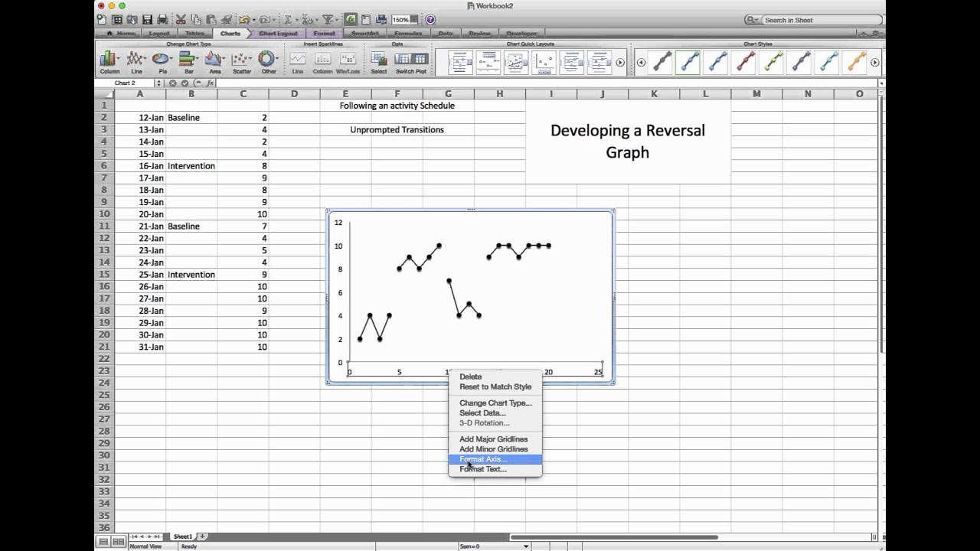This screenshot has height=551, width=980.
Task: Click the Sort A-Z icon
Action: tap(309, 20)
